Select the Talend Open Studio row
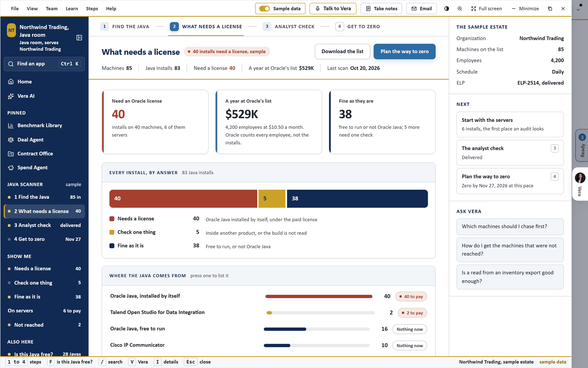 (x=268, y=313)
